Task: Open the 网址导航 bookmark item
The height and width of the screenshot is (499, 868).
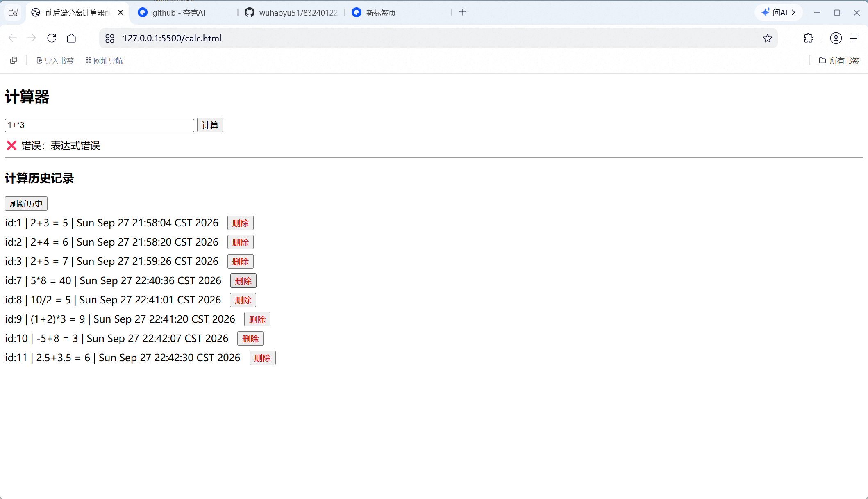Action: 104,61
